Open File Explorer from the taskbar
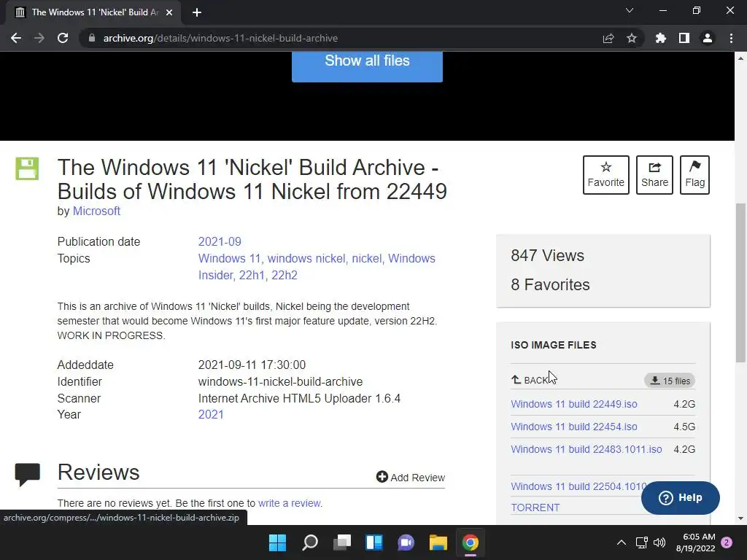 438,542
